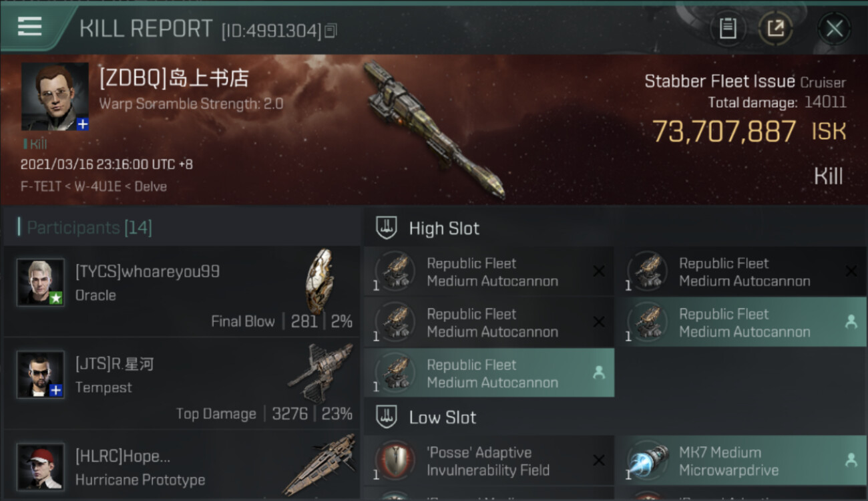868x501 pixels.
Task: Select the highlighted autocannon in right column
Action: click(x=740, y=323)
